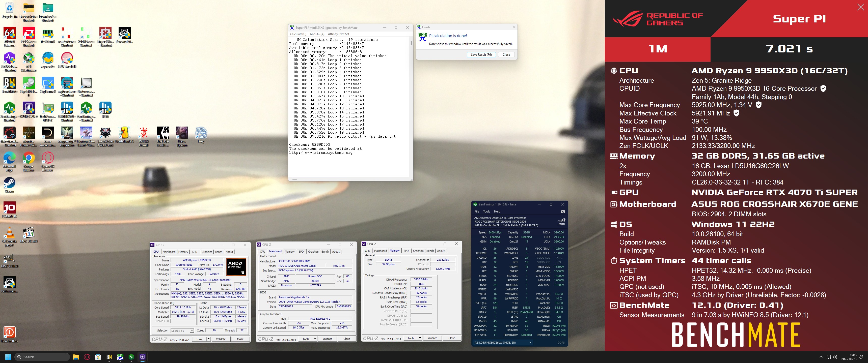Open the Recycle Bin on the desktop
Viewport: 868px width, 363px height.
9,10
